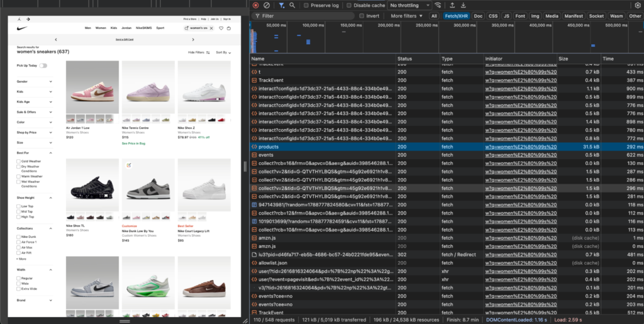The width and height of the screenshot is (644, 324).
Task: Show next promo banner message
Action: coord(193,40)
